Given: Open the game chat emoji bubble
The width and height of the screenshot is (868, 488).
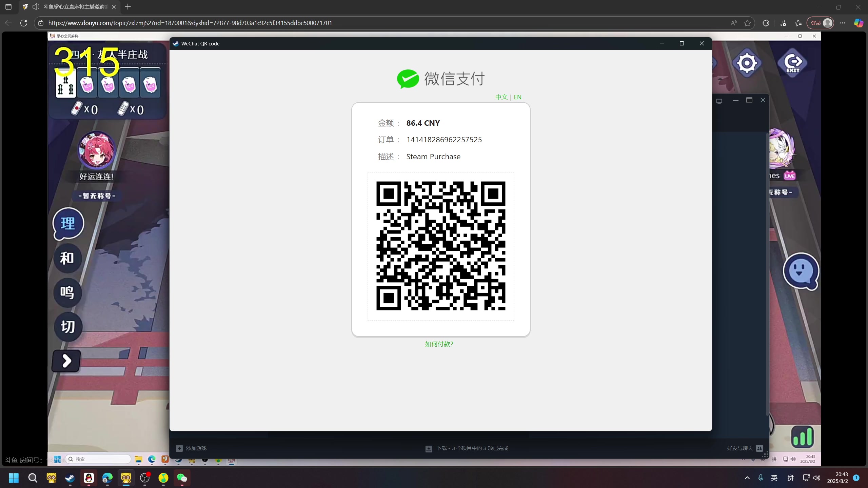Looking at the screenshot, I should coord(801,271).
